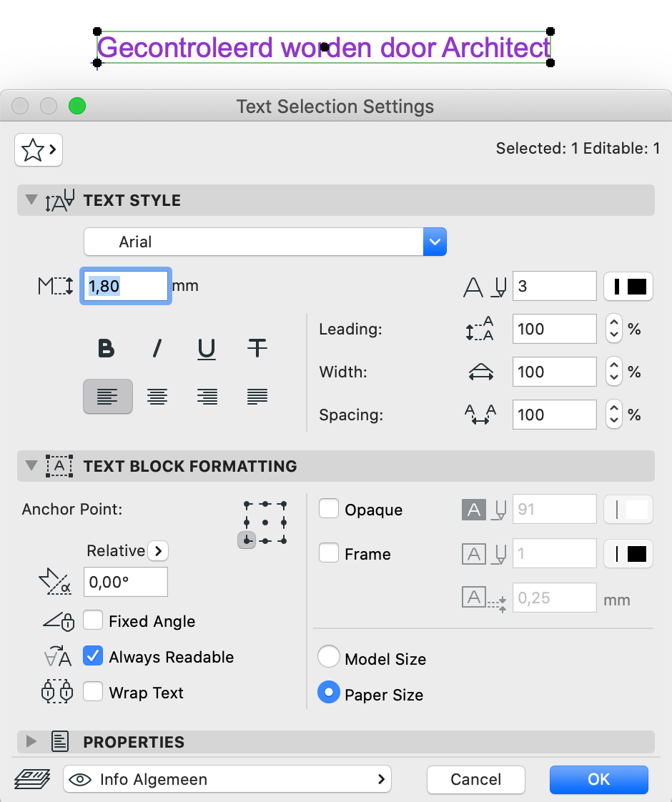This screenshot has height=802, width=672.
Task: Open the Arial font dropdown
Action: [265, 242]
